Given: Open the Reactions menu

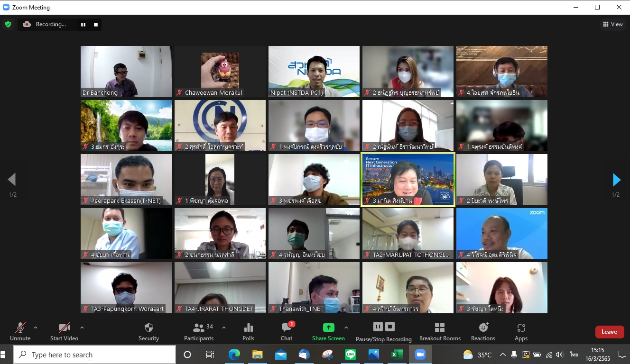Looking at the screenshot, I should (x=483, y=331).
